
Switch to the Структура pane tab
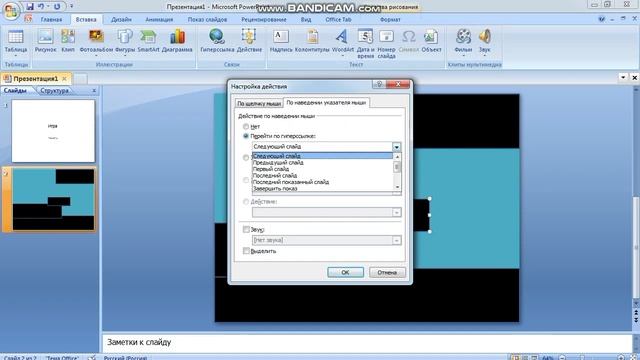click(x=55, y=91)
